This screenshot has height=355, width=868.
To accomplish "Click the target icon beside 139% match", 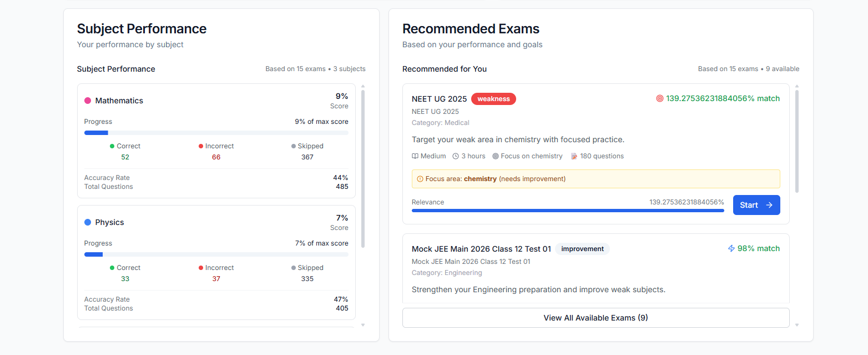I will pos(659,98).
